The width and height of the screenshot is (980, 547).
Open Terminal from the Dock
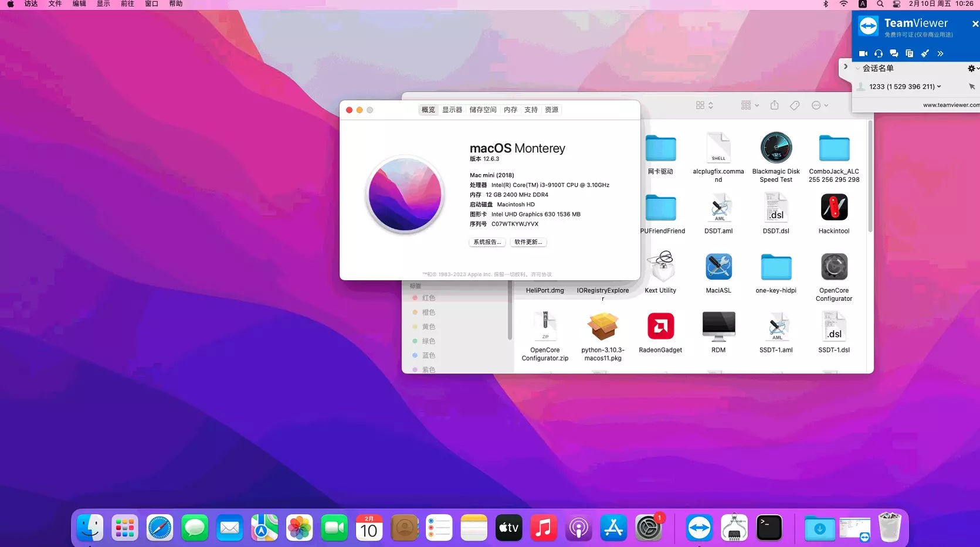click(768, 528)
